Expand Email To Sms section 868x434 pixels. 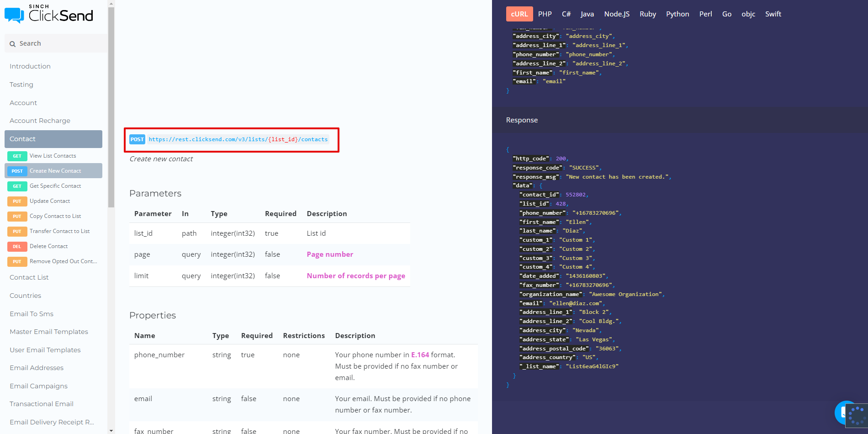click(32, 314)
